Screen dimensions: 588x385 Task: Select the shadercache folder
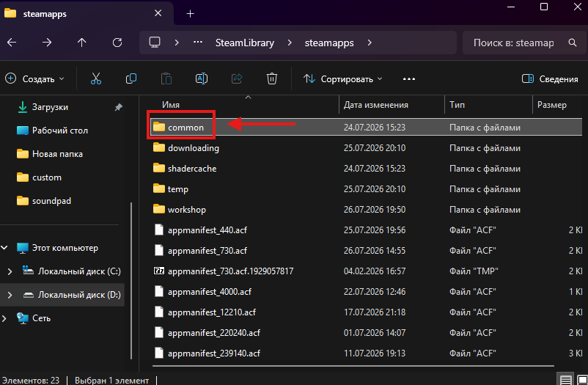367,169
